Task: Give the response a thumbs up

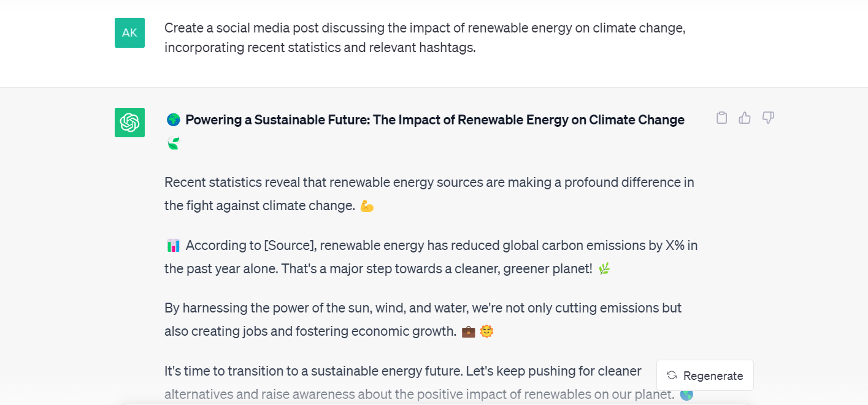Action: click(x=745, y=118)
